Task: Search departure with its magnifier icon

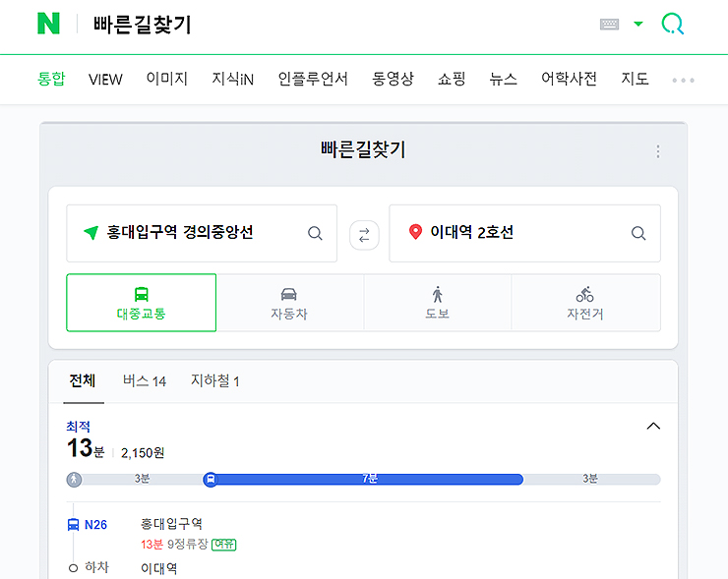Action: (315, 233)
